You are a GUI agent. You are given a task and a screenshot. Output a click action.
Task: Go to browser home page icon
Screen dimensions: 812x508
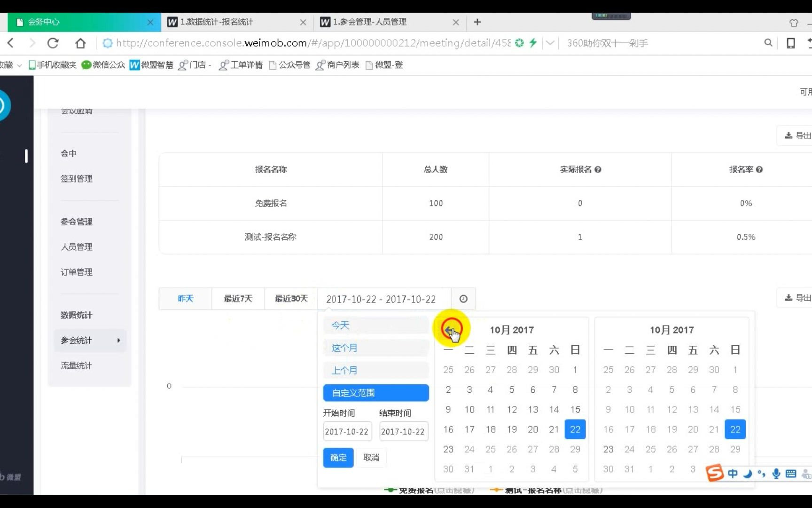(80, 43)
